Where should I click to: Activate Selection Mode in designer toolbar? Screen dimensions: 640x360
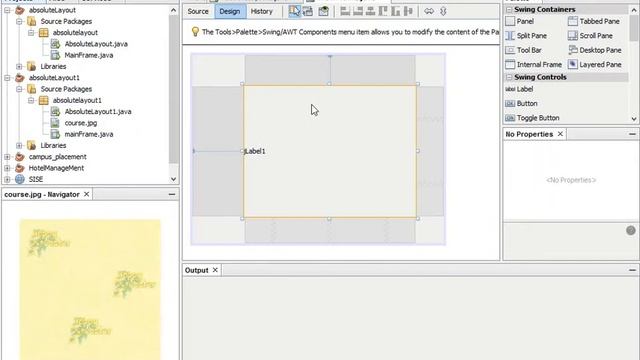[x=294, y=11]
